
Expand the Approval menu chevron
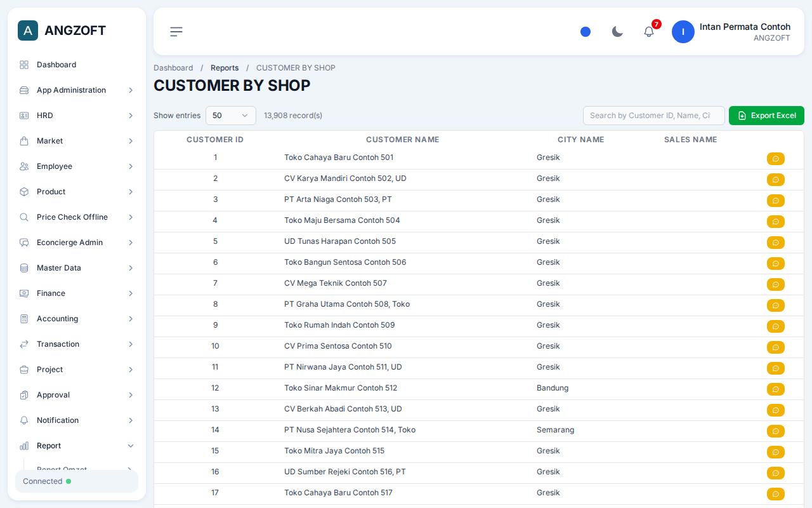pyautogui.click(x=131, y=395)
